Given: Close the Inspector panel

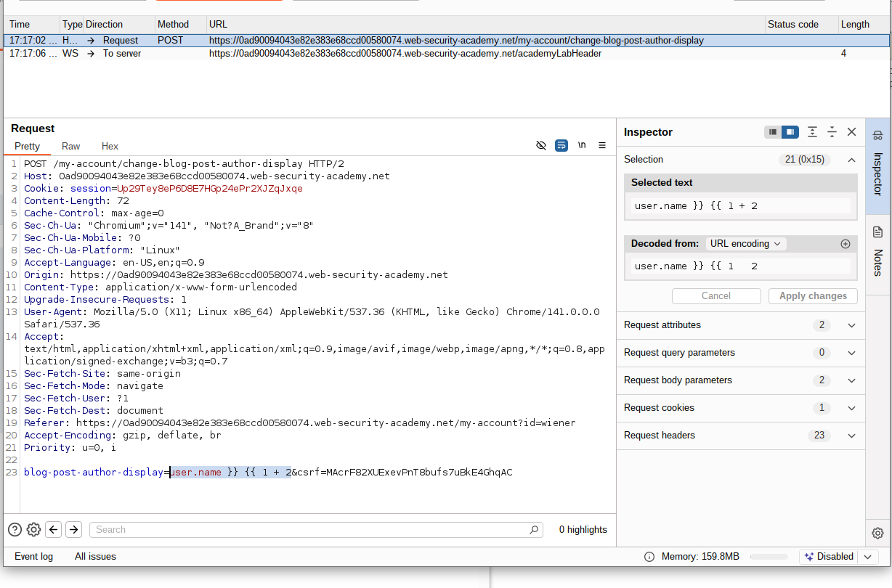Looking at the screenshot, I should coord(852,132).
